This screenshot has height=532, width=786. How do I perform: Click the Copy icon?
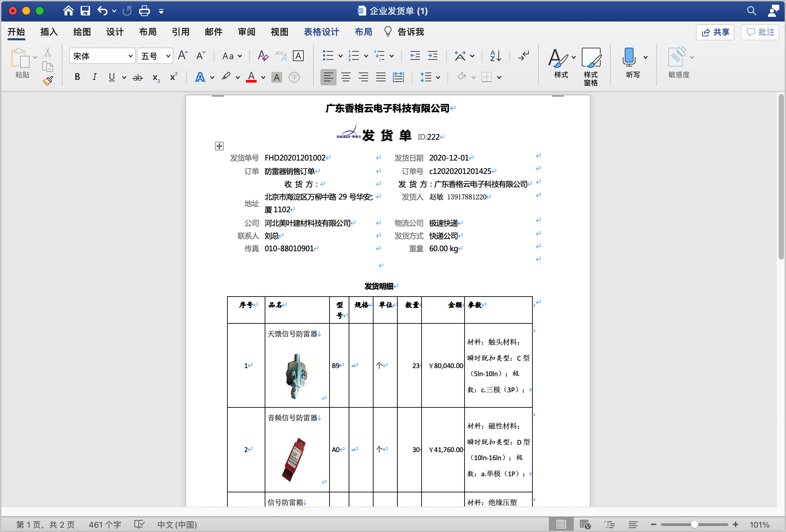click(x=48, y=66)
